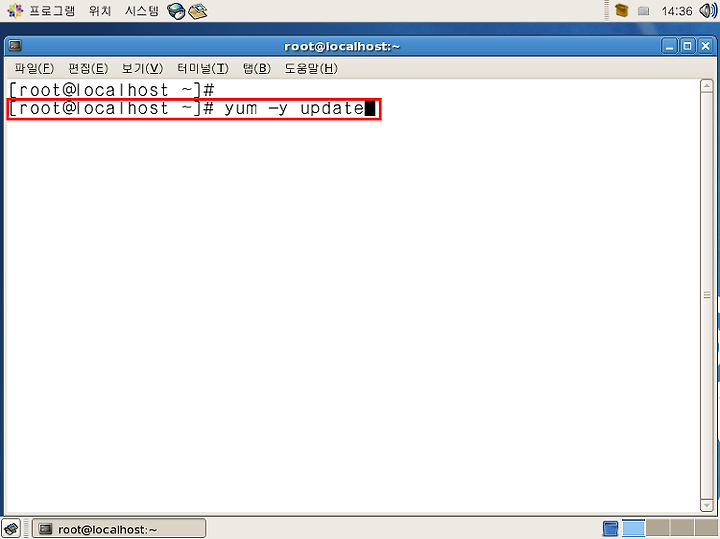Open the 도움말(H) menu
Screen dimensions: 720x539
311,68
